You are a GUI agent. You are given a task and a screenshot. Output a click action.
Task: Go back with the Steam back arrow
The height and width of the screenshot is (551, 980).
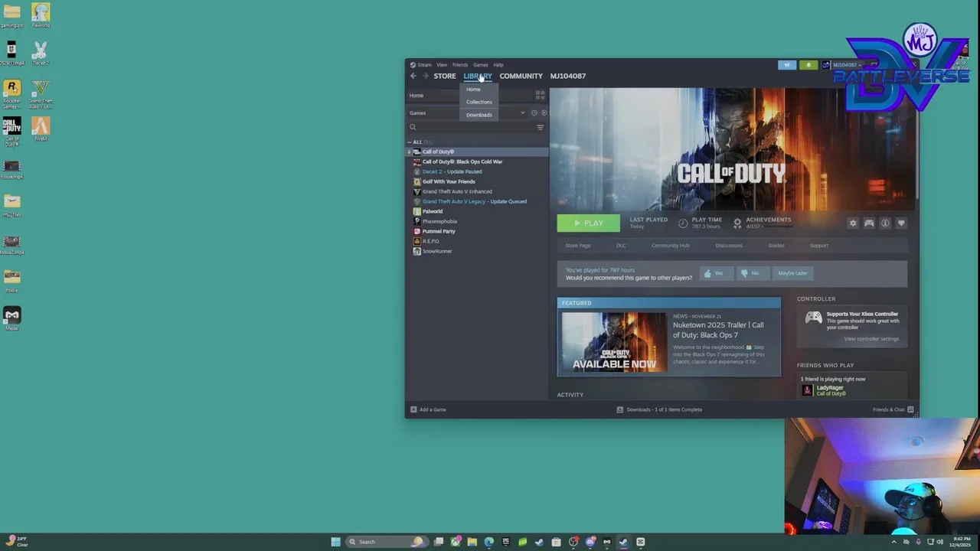point(413,76)
